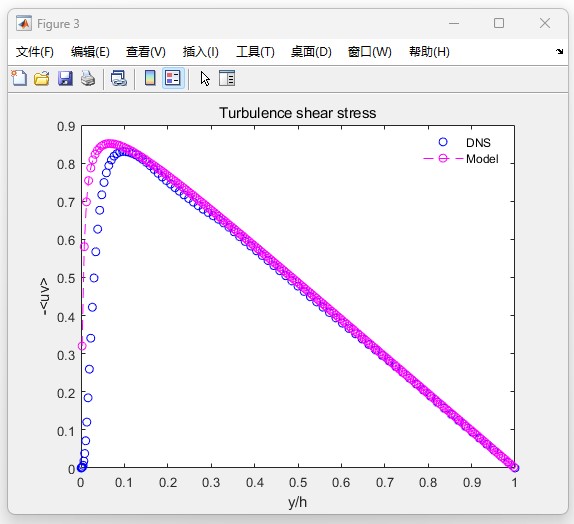Click the magenta Model legend marker

coord(443,159)
